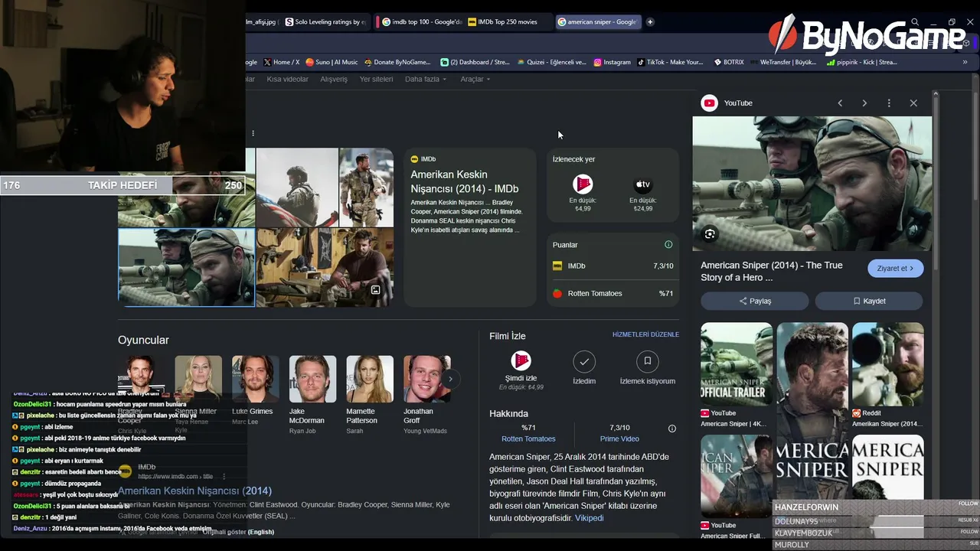Show more cast with the arrow

[450, 379]
